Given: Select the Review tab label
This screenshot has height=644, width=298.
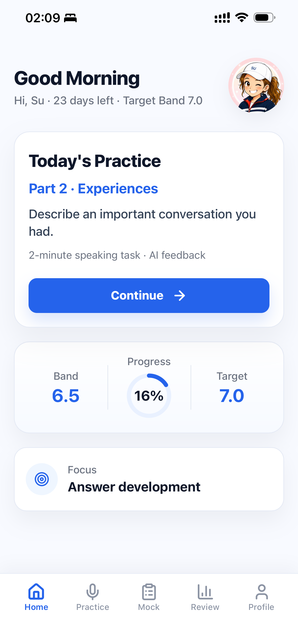Looking at the screenshot, I should coord(205,607).
